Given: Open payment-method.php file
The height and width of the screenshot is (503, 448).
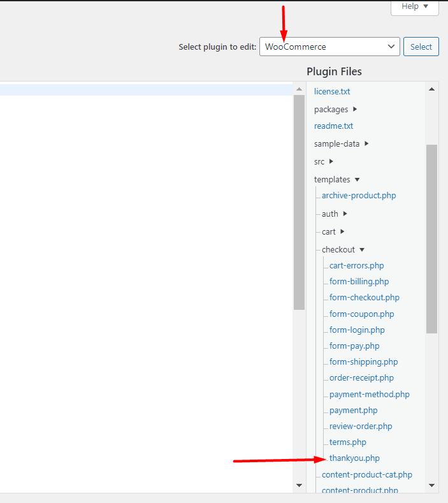Looking at the screenshot, I should (370, 395).
